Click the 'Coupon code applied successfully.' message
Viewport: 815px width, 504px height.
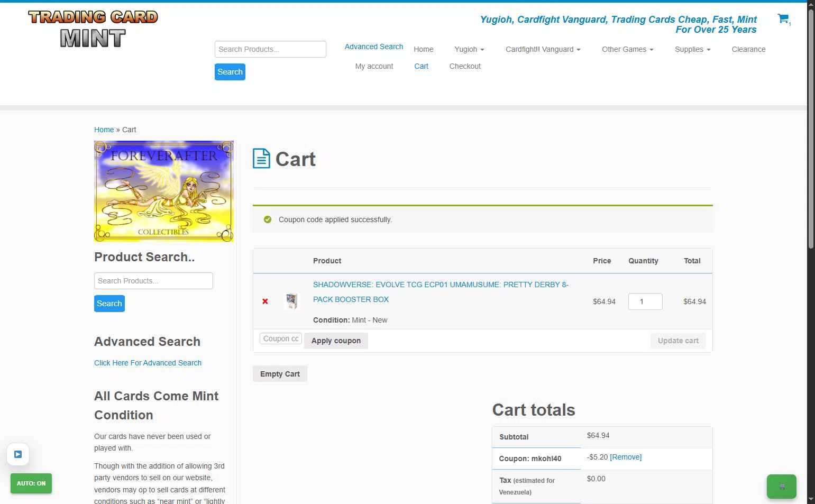pos(335,219)
